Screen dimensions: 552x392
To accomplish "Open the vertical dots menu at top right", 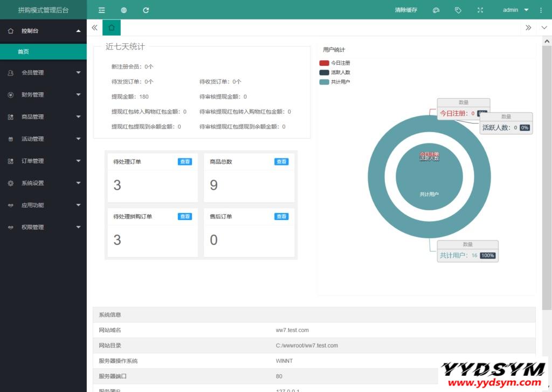I will pos(541,9).
